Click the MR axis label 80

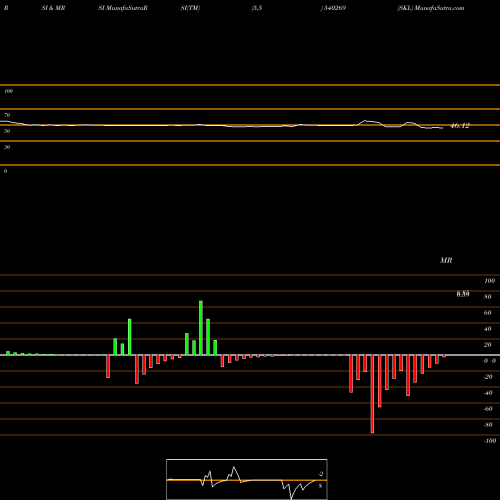tap(488, 297)
